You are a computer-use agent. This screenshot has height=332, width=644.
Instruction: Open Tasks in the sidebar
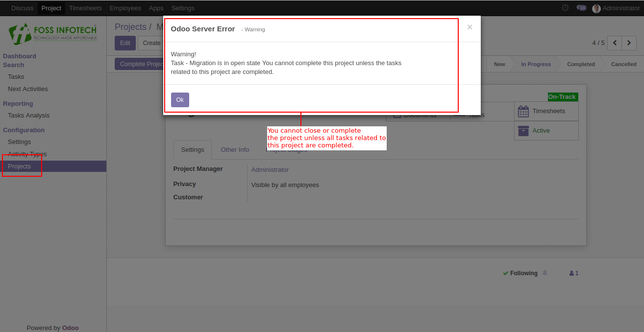(x=16, y=77)
